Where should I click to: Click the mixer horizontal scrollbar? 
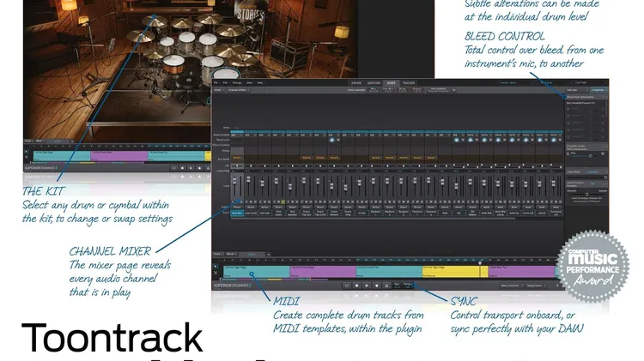pos(372,219)
